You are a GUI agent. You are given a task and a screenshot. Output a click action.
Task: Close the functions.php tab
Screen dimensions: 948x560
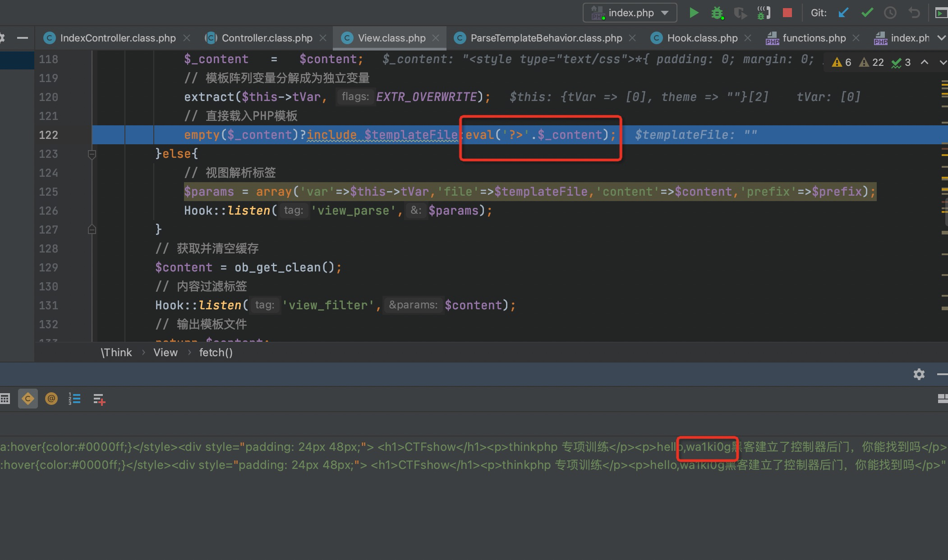pos(856,38)
